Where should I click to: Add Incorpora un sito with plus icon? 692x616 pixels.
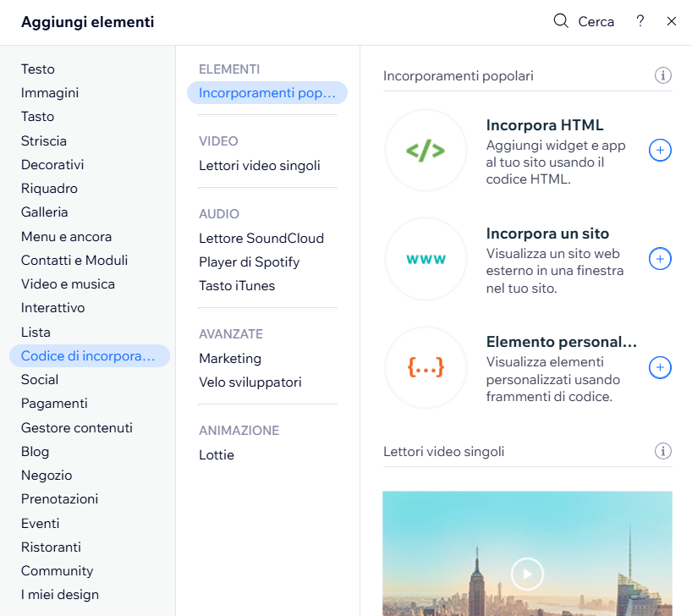660,259
